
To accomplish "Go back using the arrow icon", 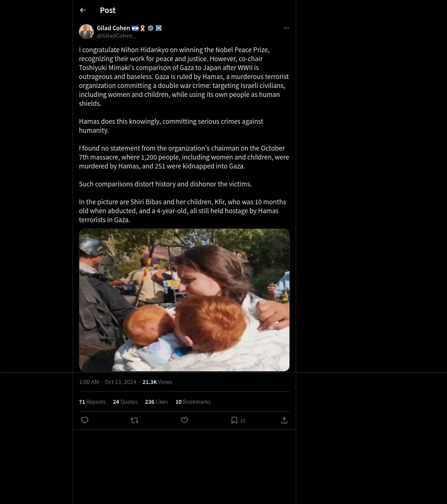I will pos(83,10).
